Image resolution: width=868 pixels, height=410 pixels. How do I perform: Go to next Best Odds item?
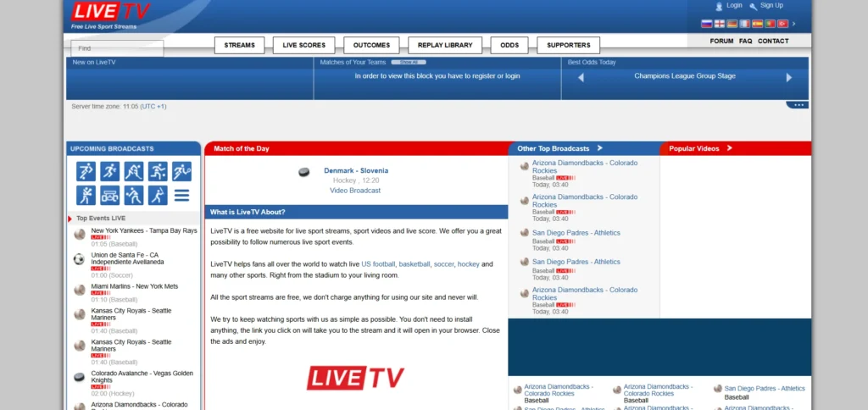point(789,77)
